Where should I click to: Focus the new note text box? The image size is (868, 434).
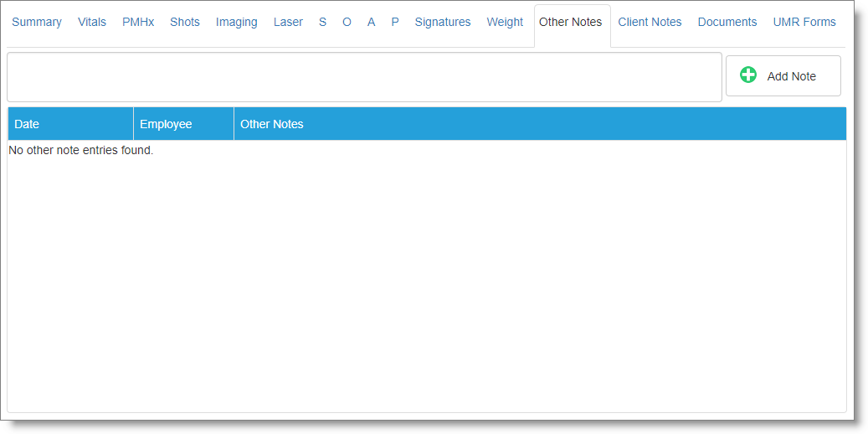click(x=364, y=77)
